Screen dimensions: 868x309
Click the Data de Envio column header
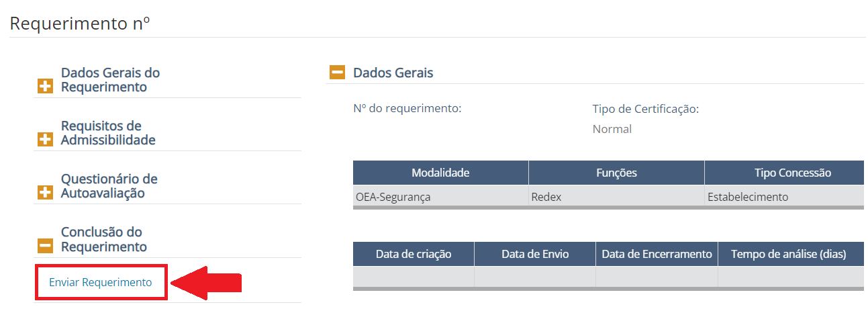point(535,254)
